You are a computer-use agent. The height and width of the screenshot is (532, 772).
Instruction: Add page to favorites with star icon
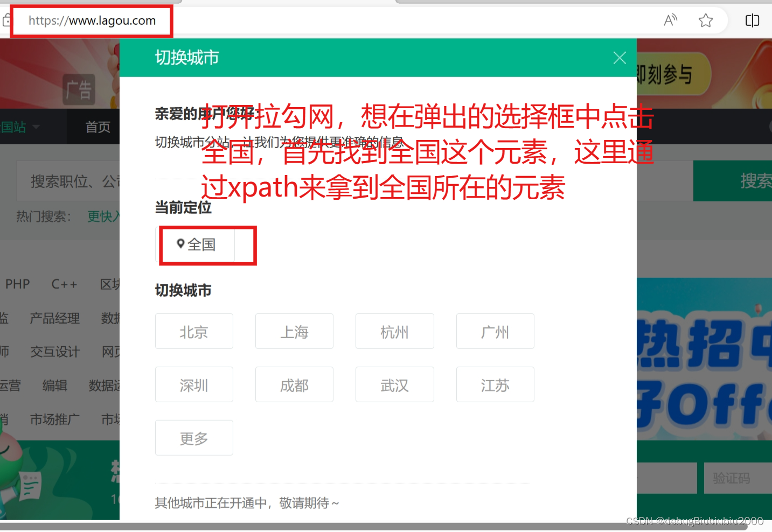click(x=706, y=20)
